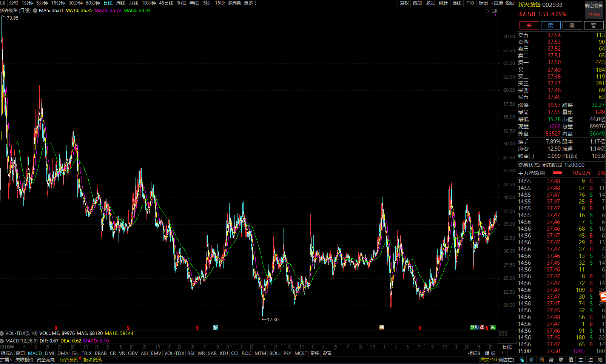Switch to 年线 yearly chart
Image resolution: width=606 pixels, height=364 pixels.
tap(194, 3)
